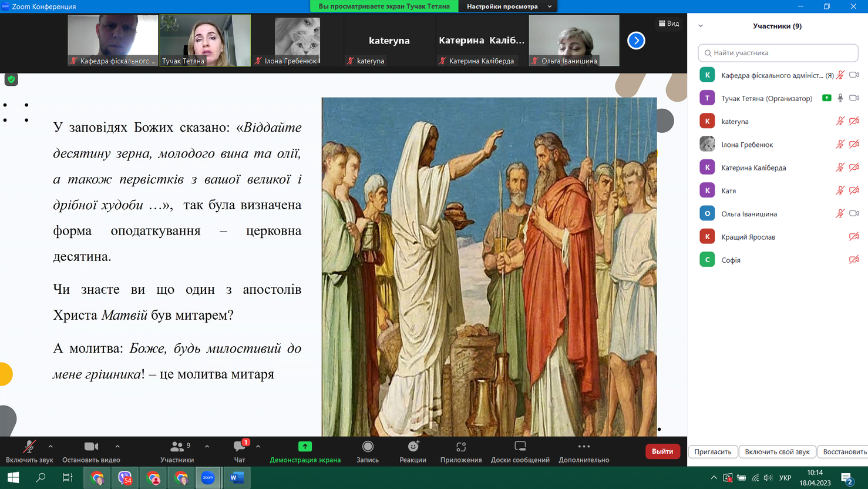Switch УКР keyboard language indicator
This screenshot has width=868, height=489.
coord(785,478)
